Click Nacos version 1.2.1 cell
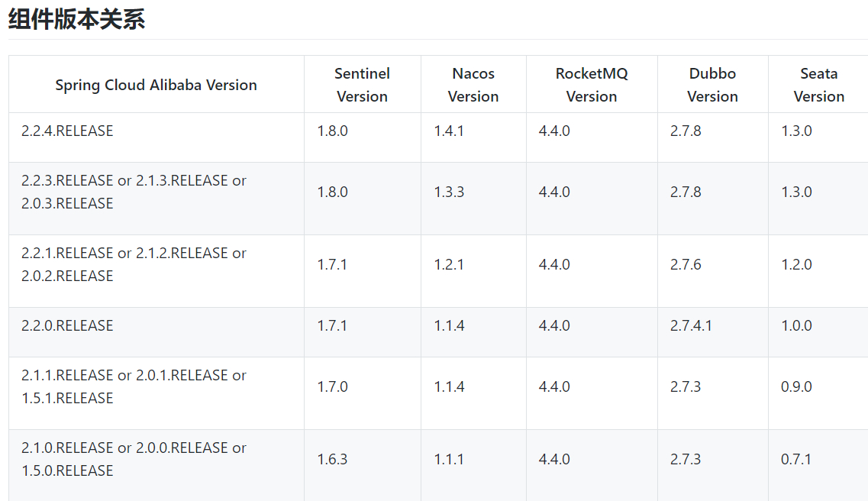The height and width of the screenshot is (501, 868). [x=449, y=265]
